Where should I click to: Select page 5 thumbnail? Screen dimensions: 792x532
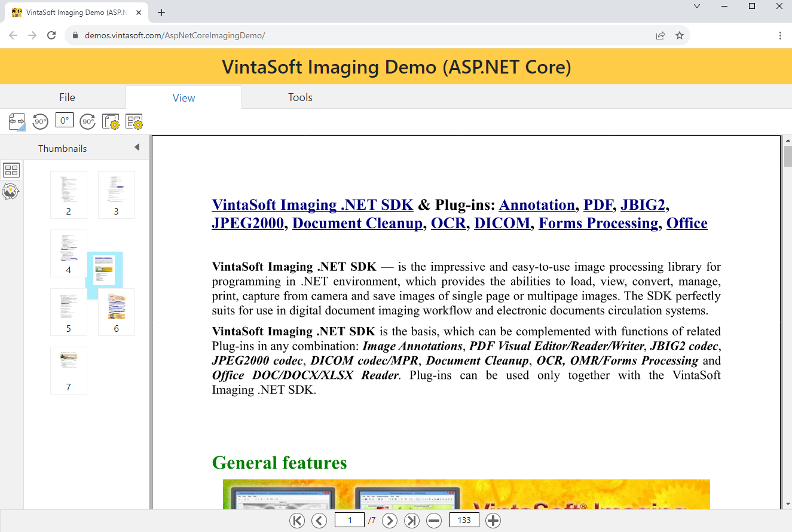69,311
